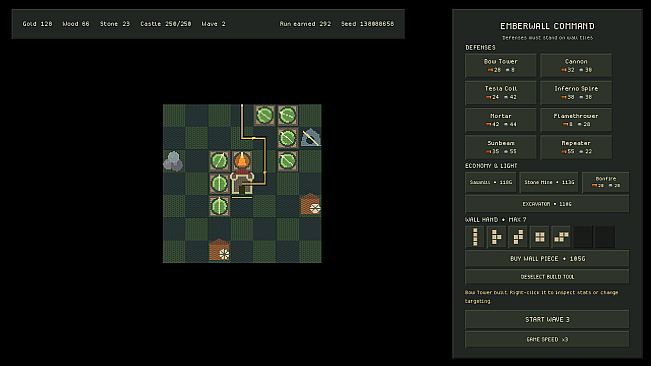This screenshot has width=651, height=366.
Task: Select the vertical zigzag wall piece
Action: coord(518,237)
